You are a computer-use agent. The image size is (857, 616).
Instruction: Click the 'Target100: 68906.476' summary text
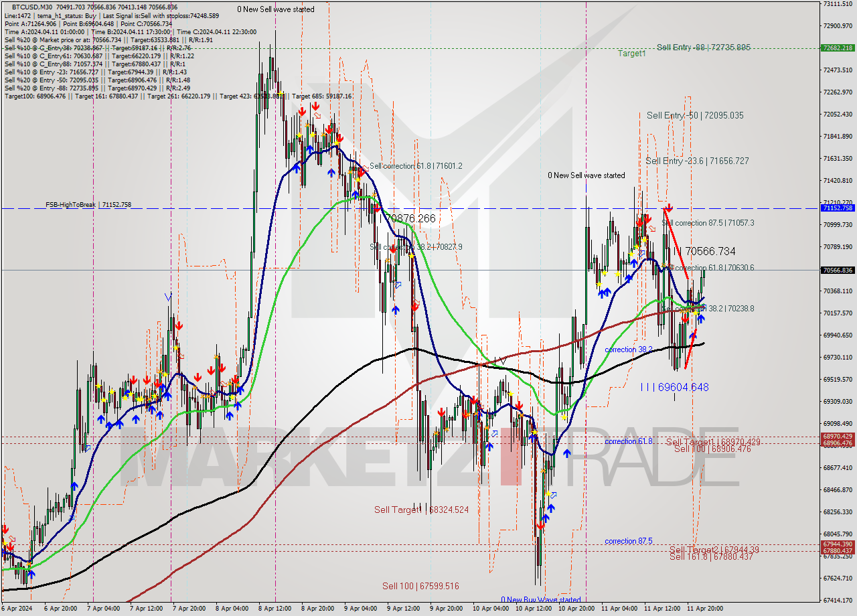(35, 96)
